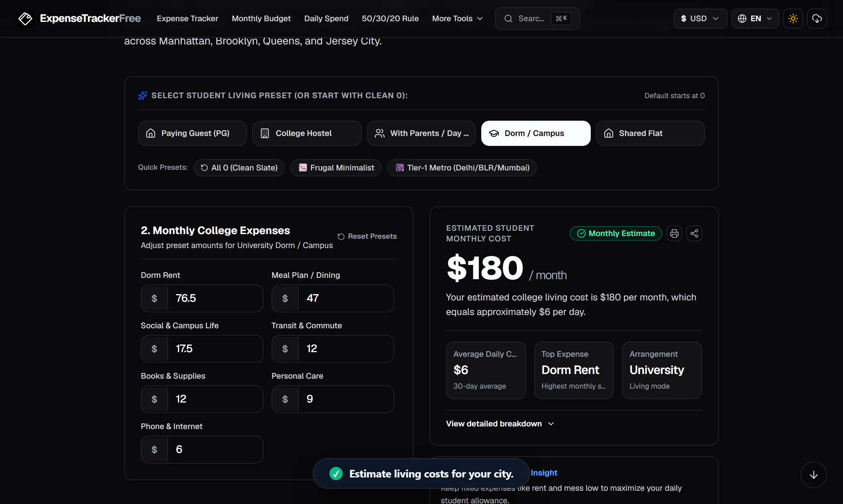Viewport: 843px width, 504px height.
Task: Click the Meal Plan / Dining amount field
Action: [x=333, y=298]
